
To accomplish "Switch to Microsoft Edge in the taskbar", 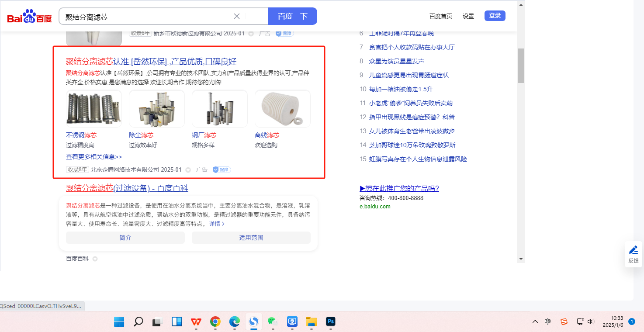I will pyautogui.click(x=234, y=322).
